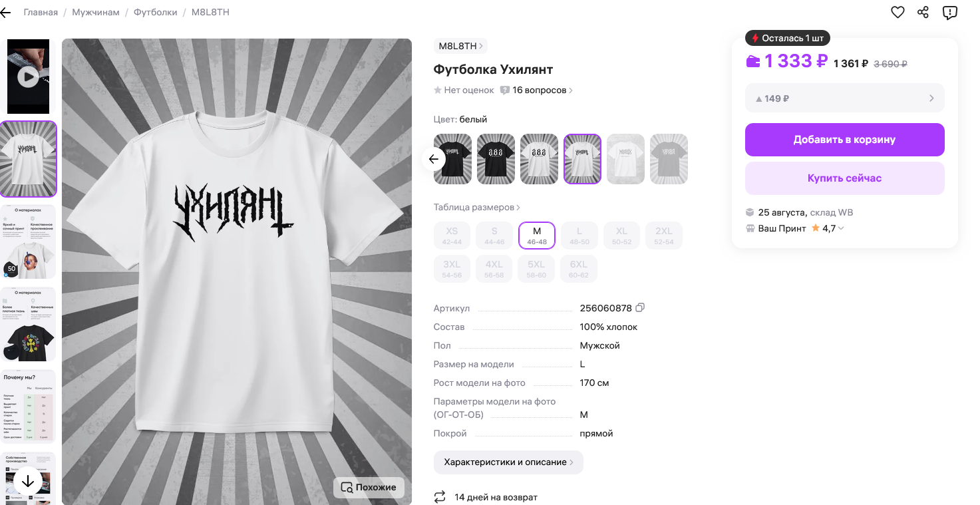The image size is (980, 505).
Task: Select size M 46-48
Action: [537, 235]
